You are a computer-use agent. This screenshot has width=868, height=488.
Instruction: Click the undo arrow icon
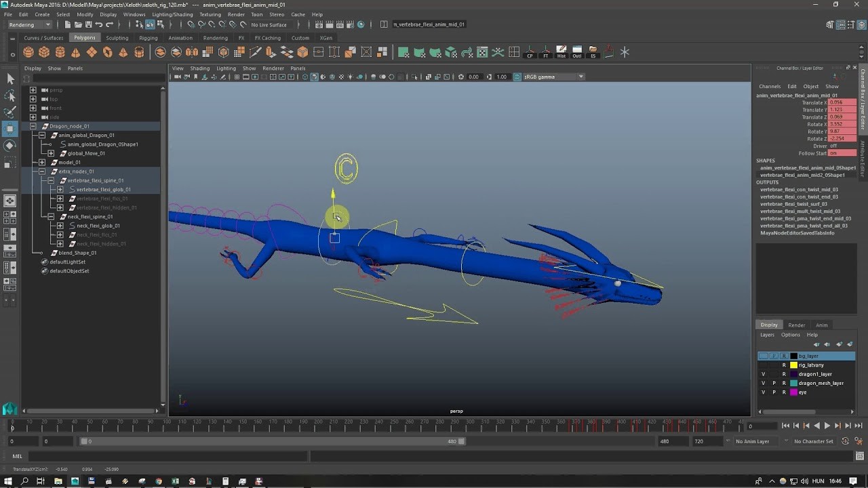pos(99,24)
